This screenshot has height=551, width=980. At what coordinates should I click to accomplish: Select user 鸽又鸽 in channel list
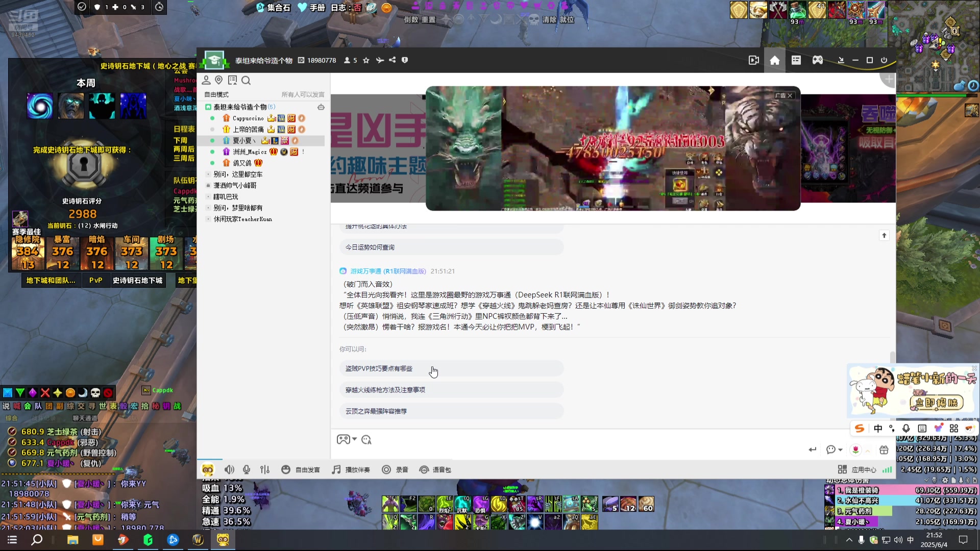(242, 163)
